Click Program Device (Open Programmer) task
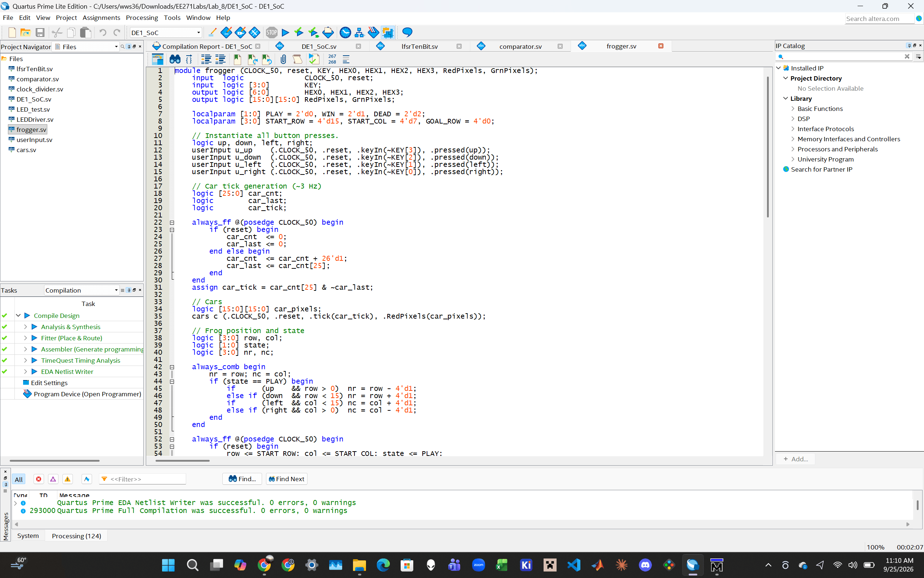This screenshot has width=924, height=578. click(x=87, y=394)
